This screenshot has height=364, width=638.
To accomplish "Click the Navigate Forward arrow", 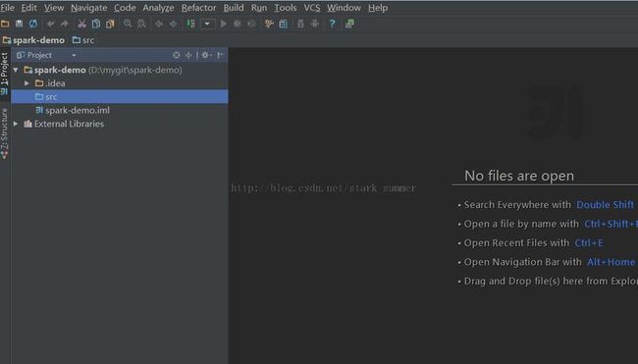I will pyautogui.click(x=173, y=24).
